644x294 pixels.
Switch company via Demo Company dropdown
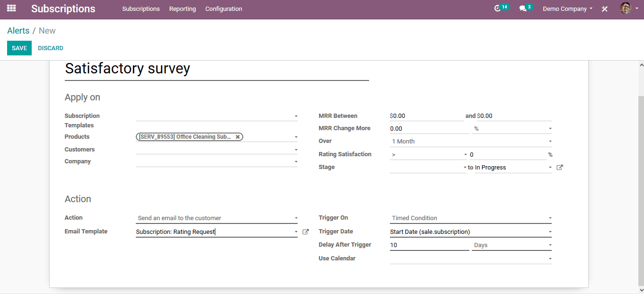tap(567, 9)
